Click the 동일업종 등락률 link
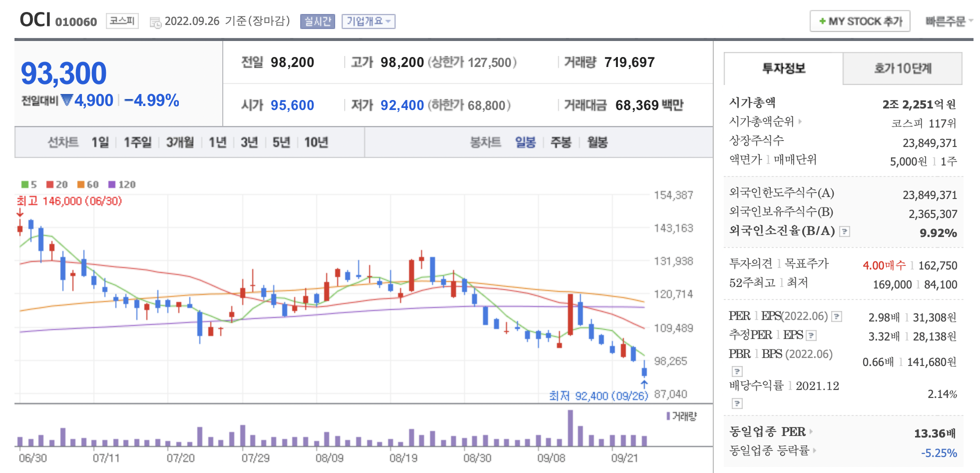This screenshot has width=980, height=473. [769, 450]
